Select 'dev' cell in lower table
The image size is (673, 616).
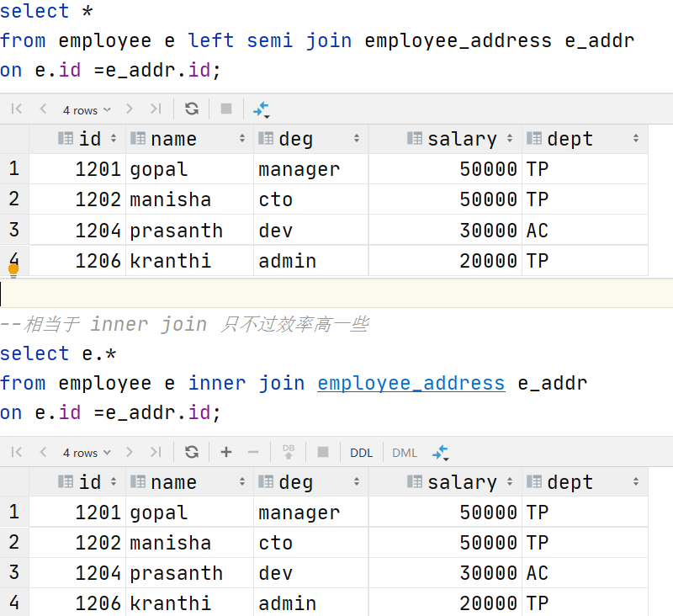tap(310, 573)
